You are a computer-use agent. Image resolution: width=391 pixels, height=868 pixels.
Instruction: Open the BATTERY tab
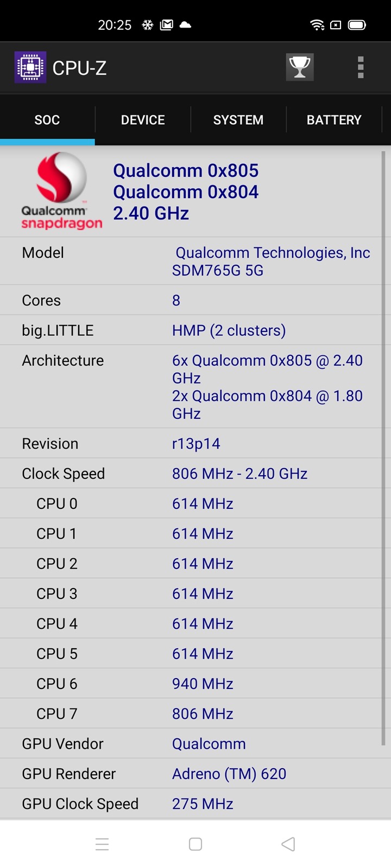coord(334,120)
